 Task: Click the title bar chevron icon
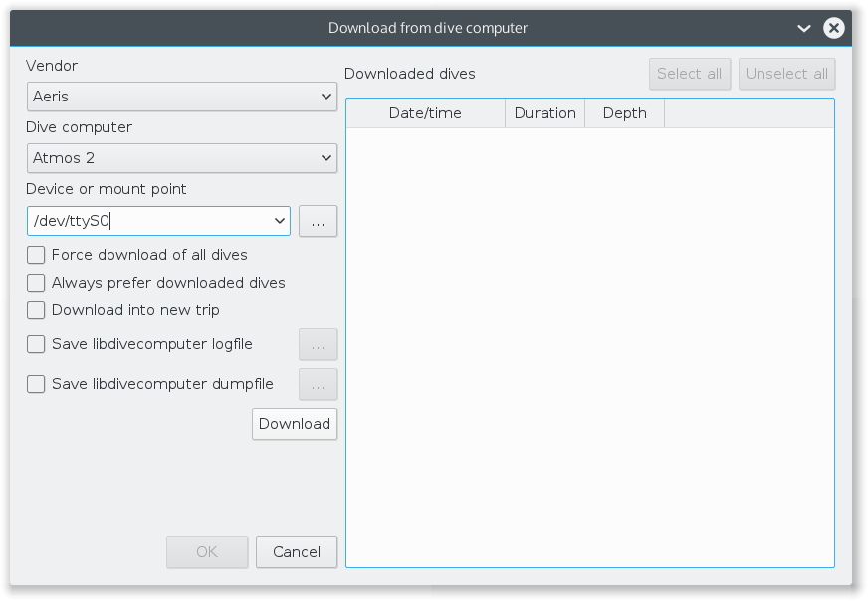point(804,28)
